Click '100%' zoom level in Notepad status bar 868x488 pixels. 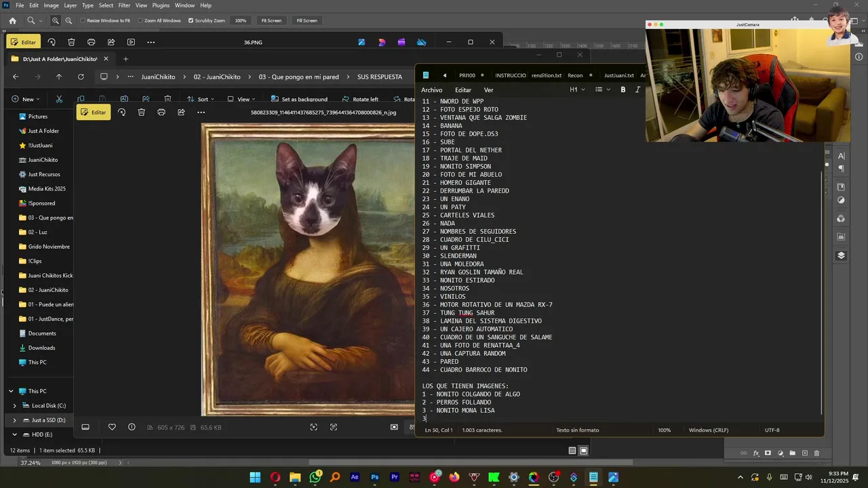(665, 430)
